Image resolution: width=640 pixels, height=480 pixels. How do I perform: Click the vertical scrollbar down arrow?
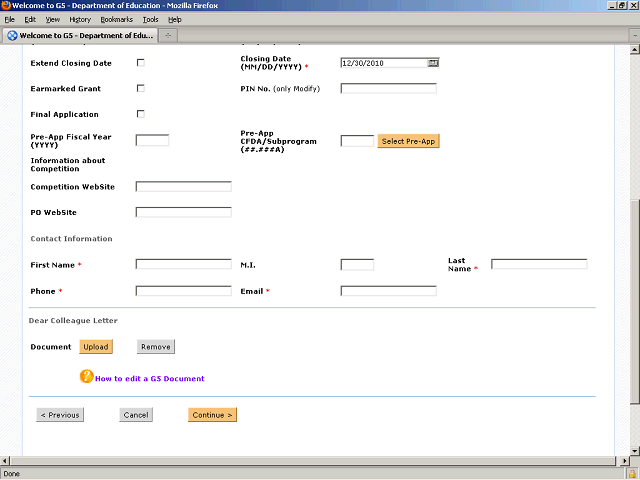point(635,451)
